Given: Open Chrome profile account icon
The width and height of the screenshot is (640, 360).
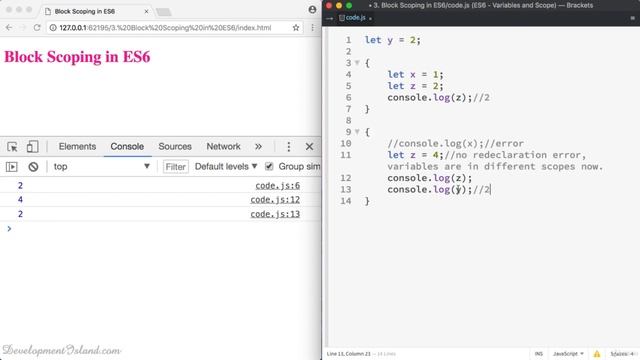Looking at the screenshot, I should [x=312, y=9].
